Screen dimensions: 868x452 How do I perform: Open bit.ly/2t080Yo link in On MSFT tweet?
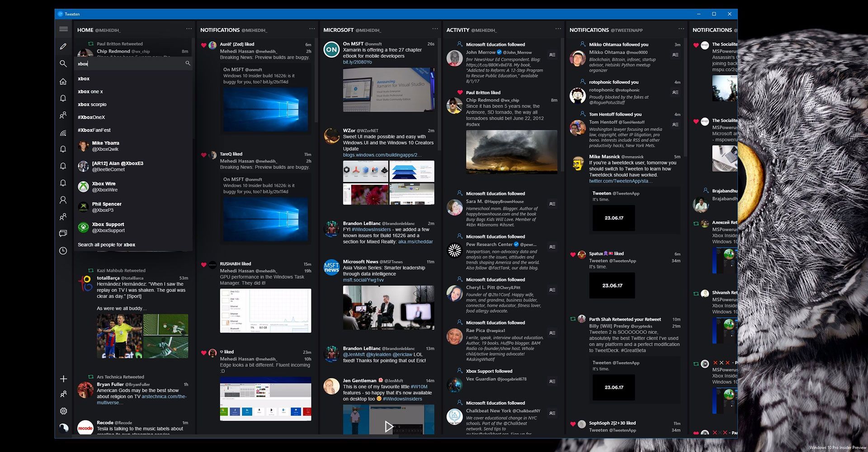[357, 62]
